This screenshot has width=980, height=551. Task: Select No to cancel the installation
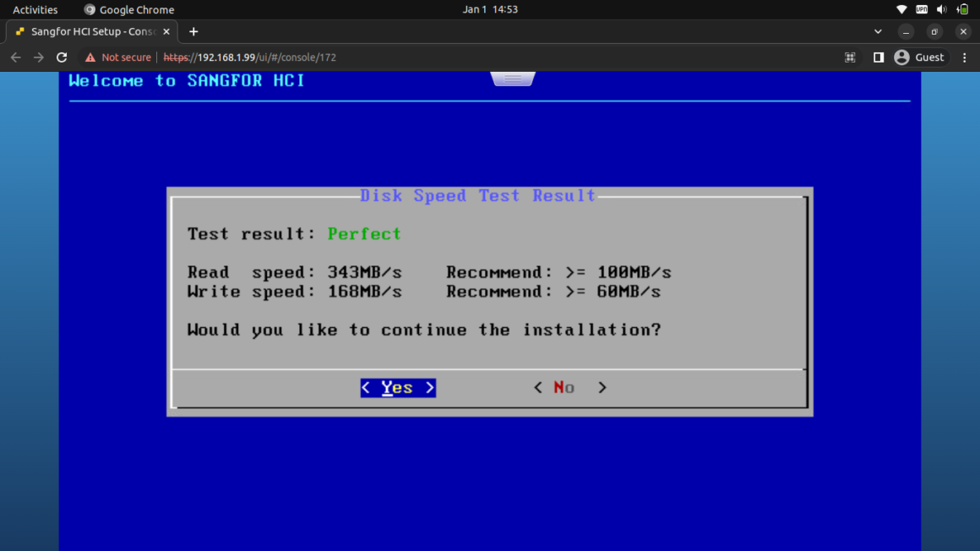[x=569, y=387]
